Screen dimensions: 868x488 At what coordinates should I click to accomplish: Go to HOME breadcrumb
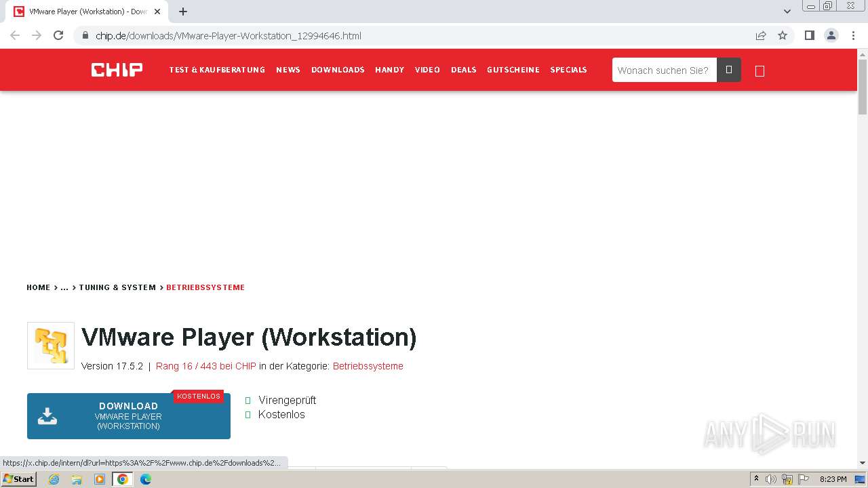pos(39,287)
